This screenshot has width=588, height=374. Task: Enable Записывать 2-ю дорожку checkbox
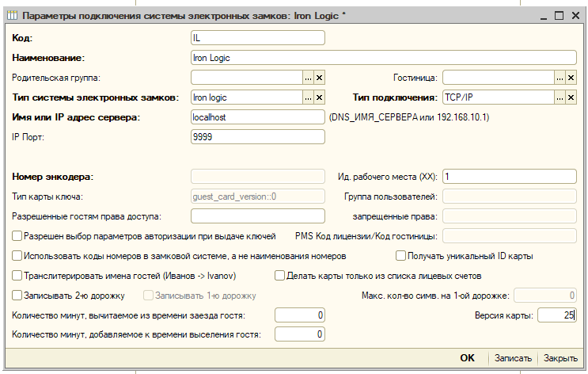(x=17, y=296)
